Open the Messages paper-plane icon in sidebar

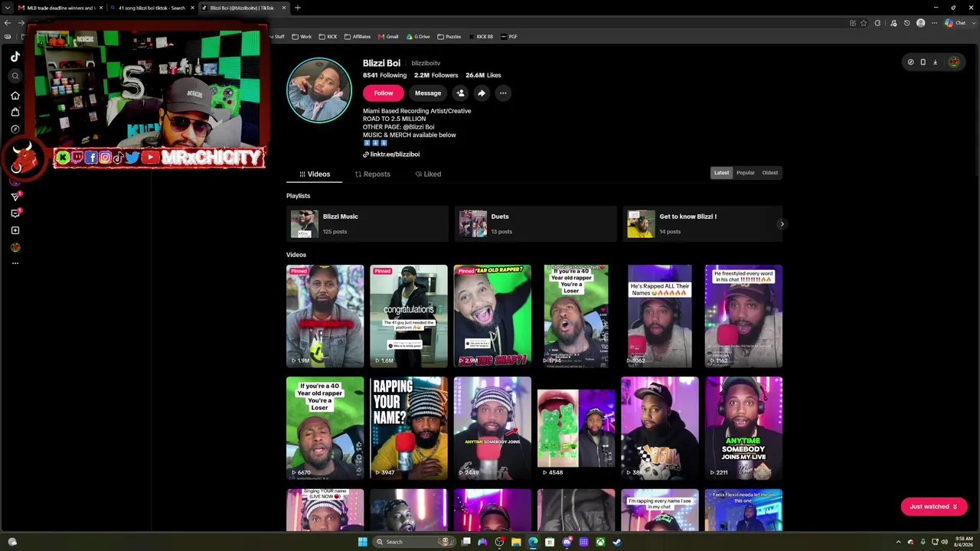tap(15, 197)
